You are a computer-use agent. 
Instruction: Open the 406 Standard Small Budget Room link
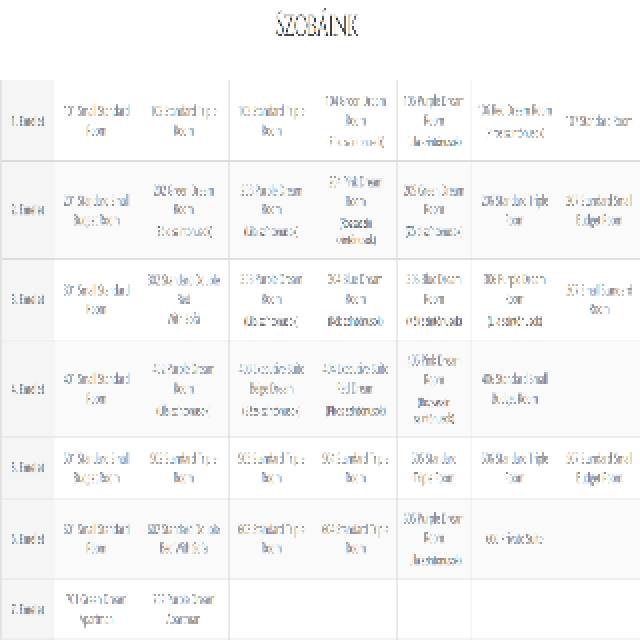[x=515, y=389]
